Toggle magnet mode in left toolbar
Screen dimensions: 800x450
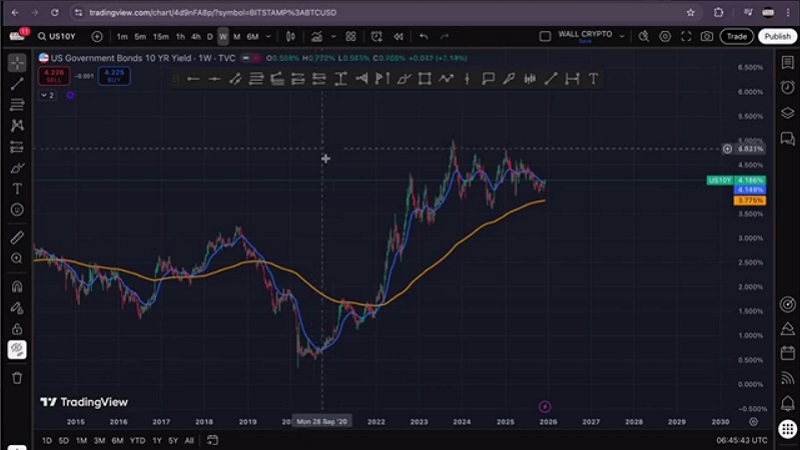point(17,286)
